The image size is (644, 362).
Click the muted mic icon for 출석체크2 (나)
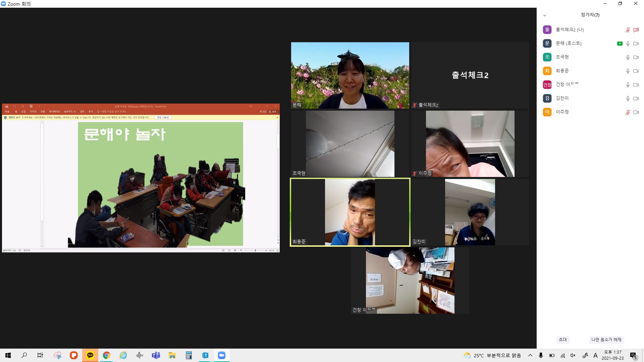pos(628,30)
